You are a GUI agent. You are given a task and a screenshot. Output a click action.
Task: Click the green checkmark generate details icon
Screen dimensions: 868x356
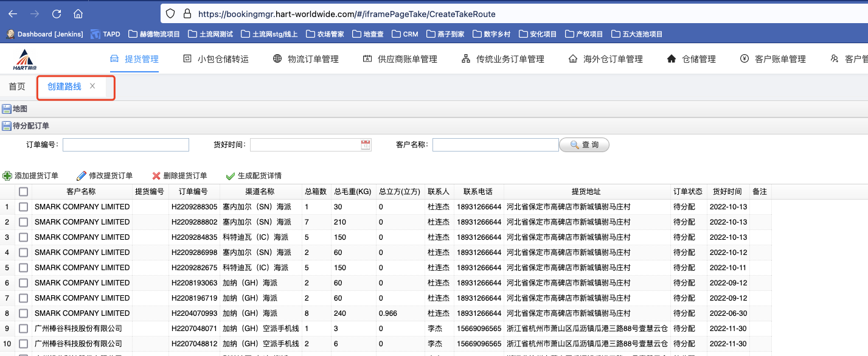230,176
